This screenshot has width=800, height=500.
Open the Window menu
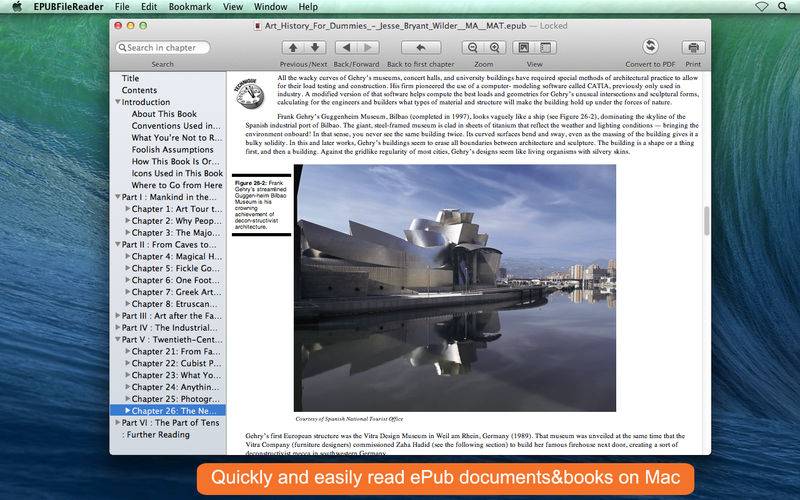(x=270, y=7)
